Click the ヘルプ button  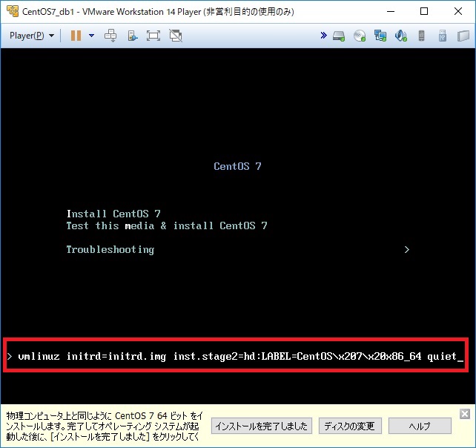click(420, 426)
